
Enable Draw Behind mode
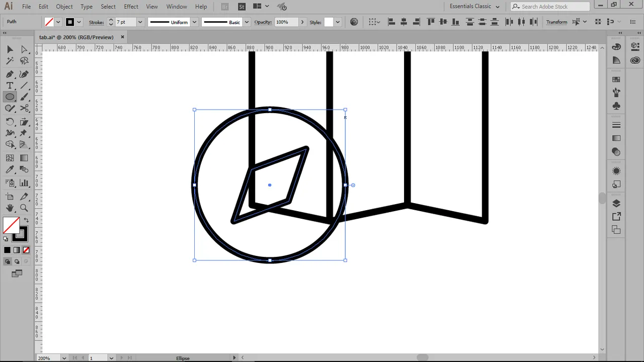tap(17, 261)
